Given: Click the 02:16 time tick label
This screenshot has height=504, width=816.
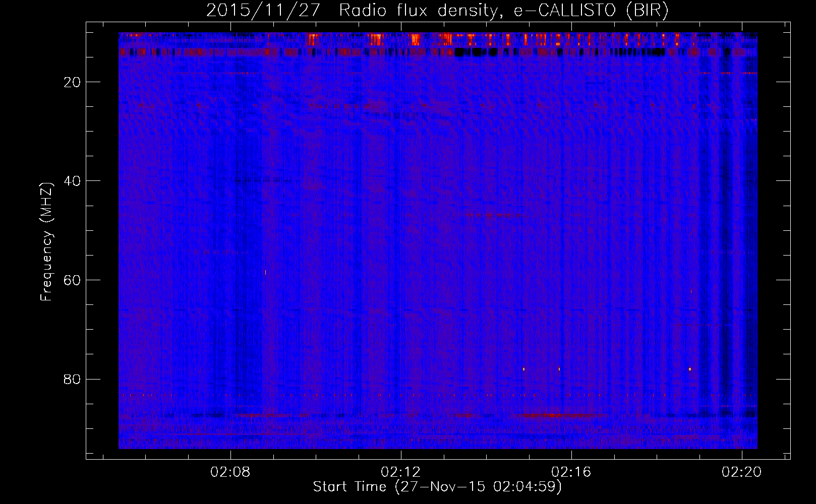Looking at the screenshot, I should click(571, 472).
